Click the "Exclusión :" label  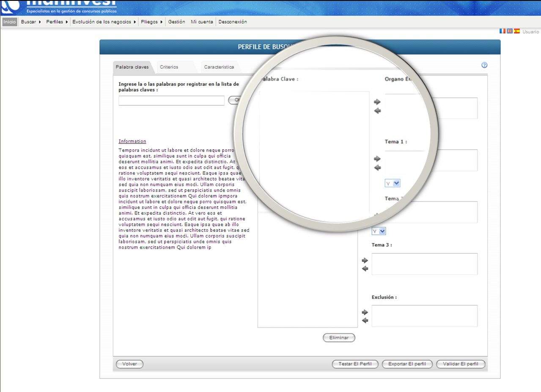click(384, 297)
